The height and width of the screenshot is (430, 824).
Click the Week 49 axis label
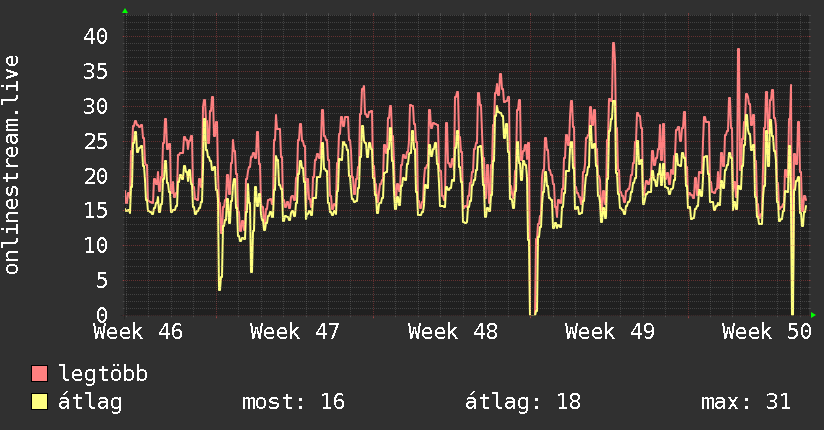[610, 332]
